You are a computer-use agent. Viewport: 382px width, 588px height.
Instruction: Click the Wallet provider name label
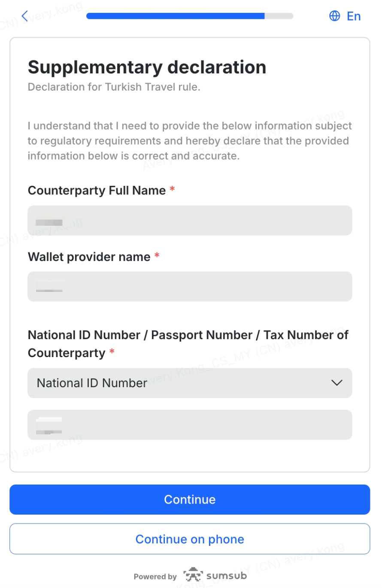click(89, 257)
